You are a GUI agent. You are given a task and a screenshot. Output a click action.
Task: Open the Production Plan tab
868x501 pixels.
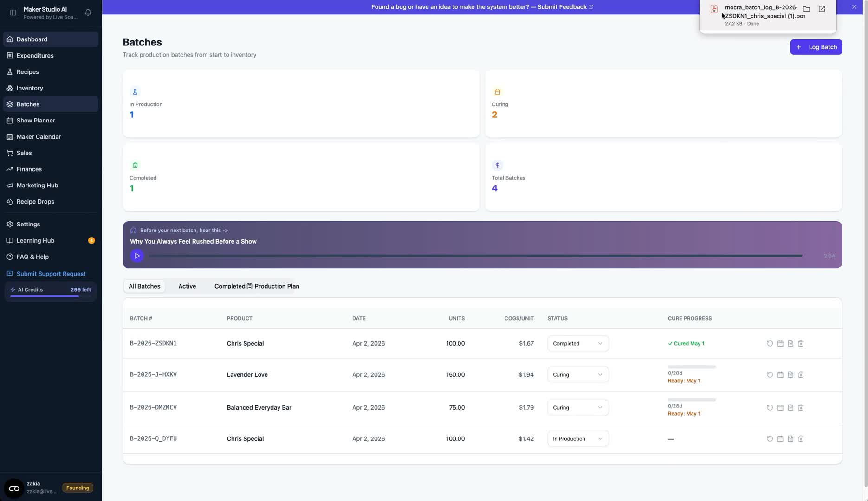point(277,286)
